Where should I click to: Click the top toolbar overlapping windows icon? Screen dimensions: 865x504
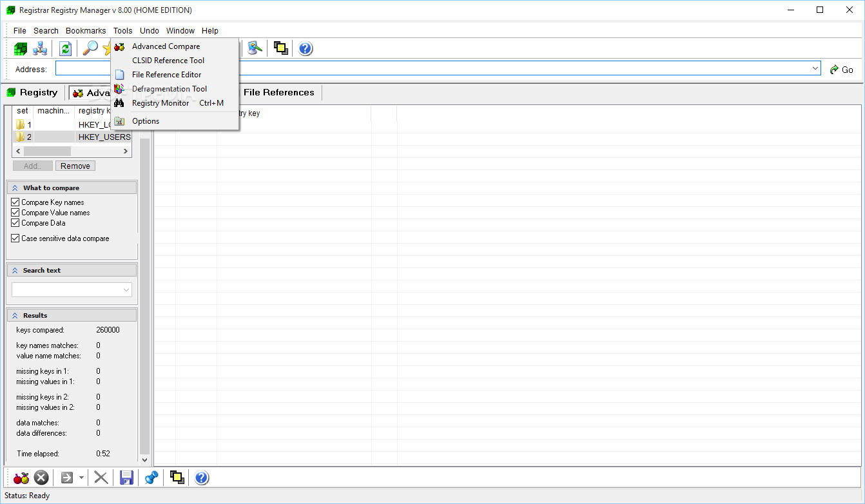[x=280, y=48]
